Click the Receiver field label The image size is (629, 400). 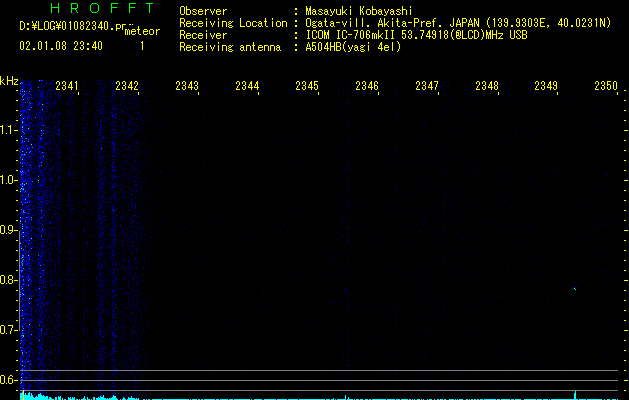[x=203, y=35]
